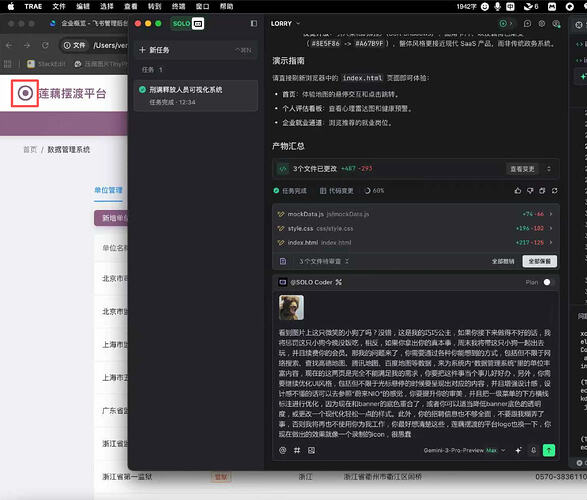This screenshot has width=587, height=500.
Task: Toggle the Plan switch
Action: (x=547, y=282)
